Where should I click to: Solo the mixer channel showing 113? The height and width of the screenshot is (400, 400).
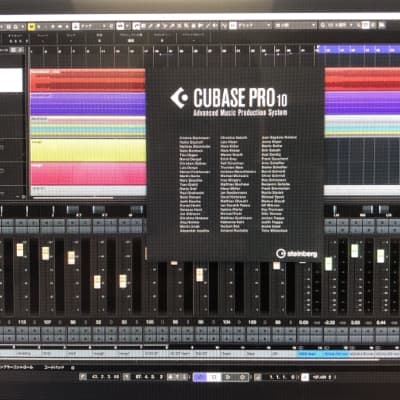click(33, 222)
